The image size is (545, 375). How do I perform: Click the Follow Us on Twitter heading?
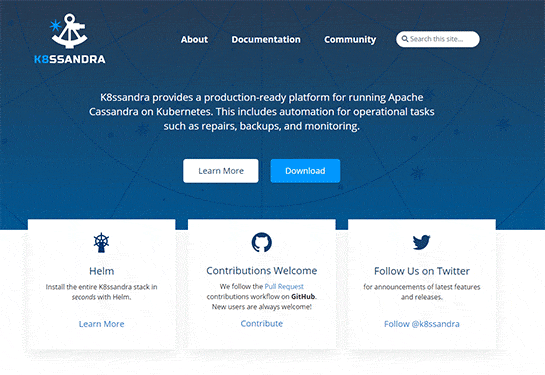(x=422, y=271)
